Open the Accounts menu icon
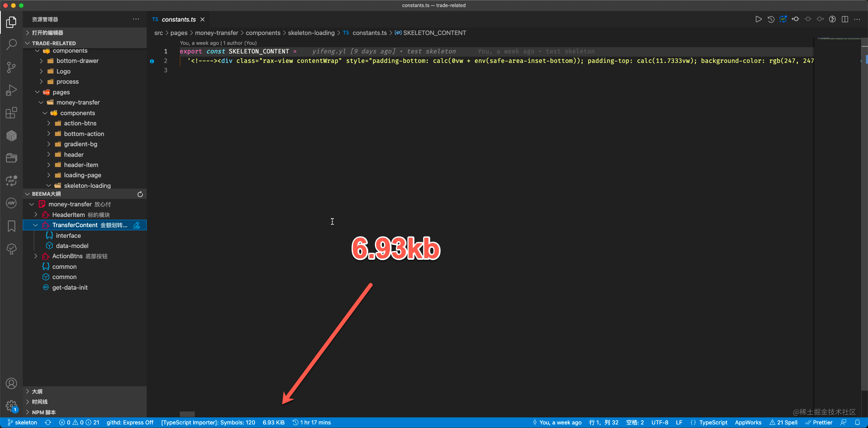Viewport: 868px width, 428px height. [x=11, y=384]
